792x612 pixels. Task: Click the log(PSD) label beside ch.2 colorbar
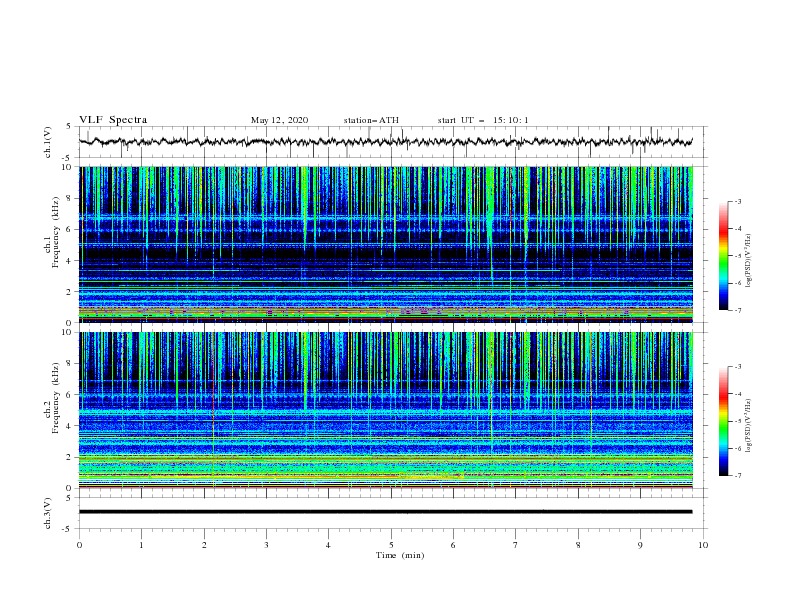(x=748, y=426)
